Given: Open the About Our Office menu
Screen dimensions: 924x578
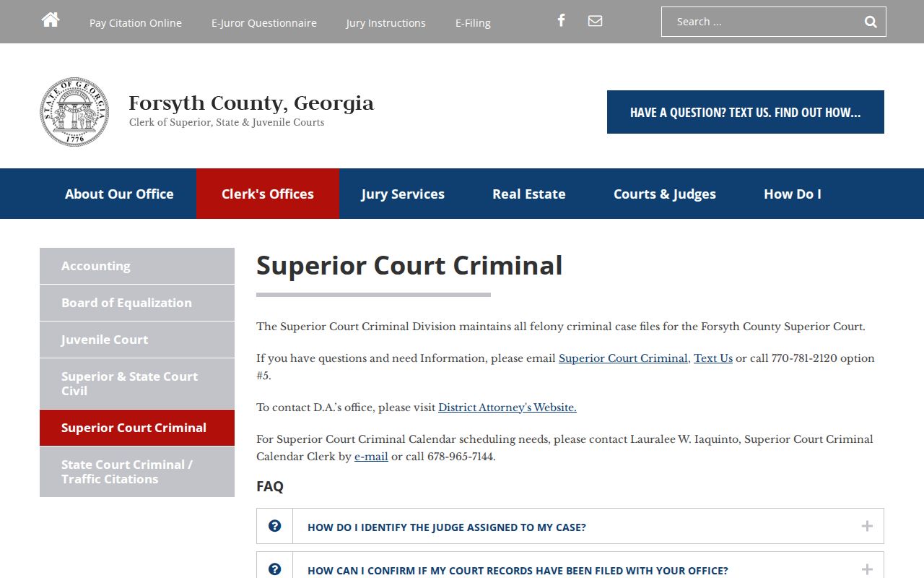Looking at the screenshot, I should pyautogui.click(x=119, y=194).
